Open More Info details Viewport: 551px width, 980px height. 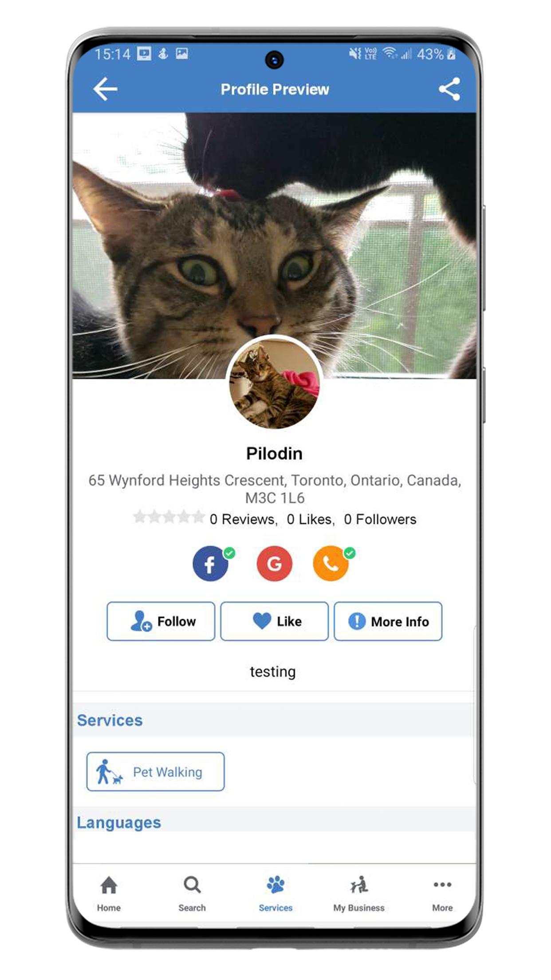click(x=388, y=621)
